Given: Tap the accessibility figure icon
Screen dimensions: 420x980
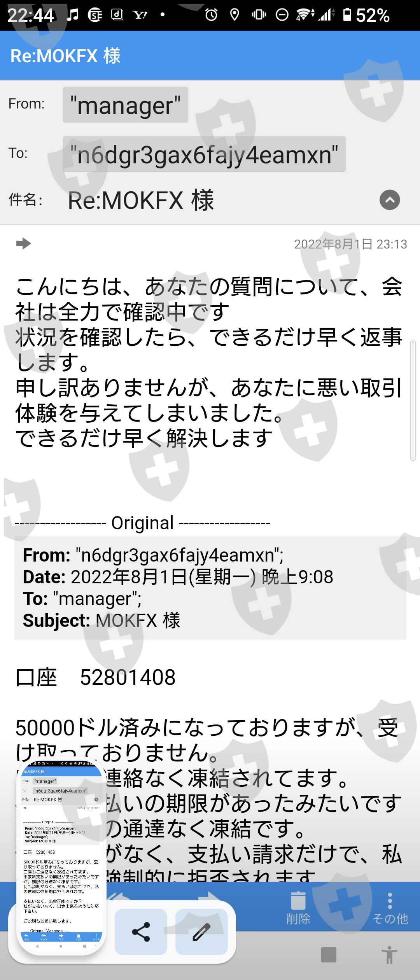Looking at the screenshot, I should [x=389, y=955].
